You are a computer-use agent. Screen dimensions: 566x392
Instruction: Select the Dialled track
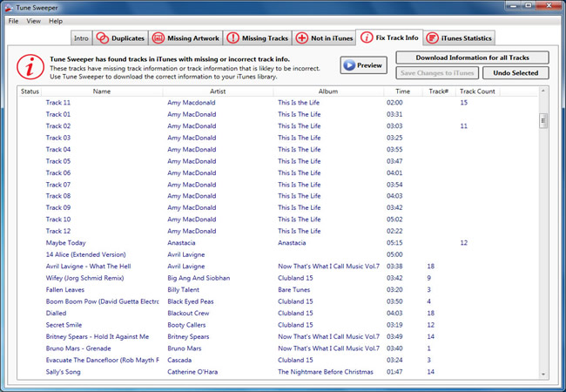pos(277,313)
